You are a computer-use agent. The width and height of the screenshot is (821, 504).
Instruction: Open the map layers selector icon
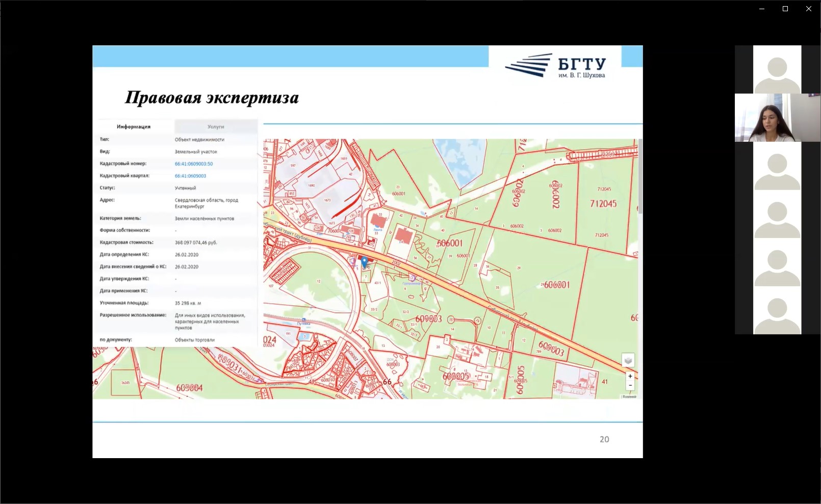pyautogui.click(x=628, y=360)
